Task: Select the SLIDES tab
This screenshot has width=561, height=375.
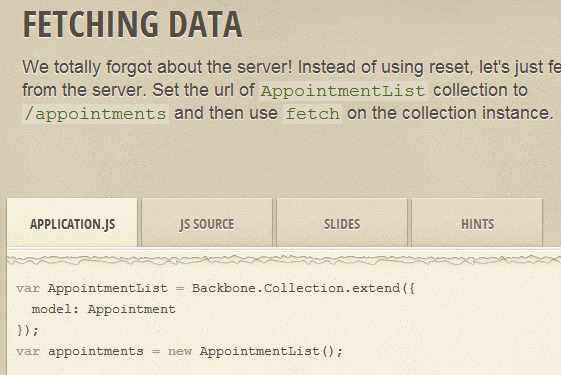Action: pyautogui.click(x=342, y=223)
